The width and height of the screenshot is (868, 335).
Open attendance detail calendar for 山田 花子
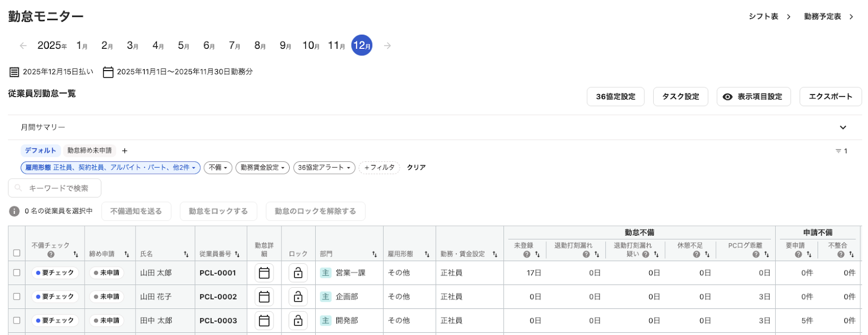[x=264, y=296]
